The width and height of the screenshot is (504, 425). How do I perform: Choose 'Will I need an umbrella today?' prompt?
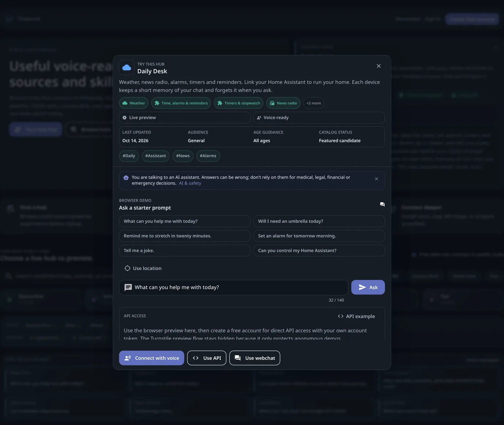319,221
